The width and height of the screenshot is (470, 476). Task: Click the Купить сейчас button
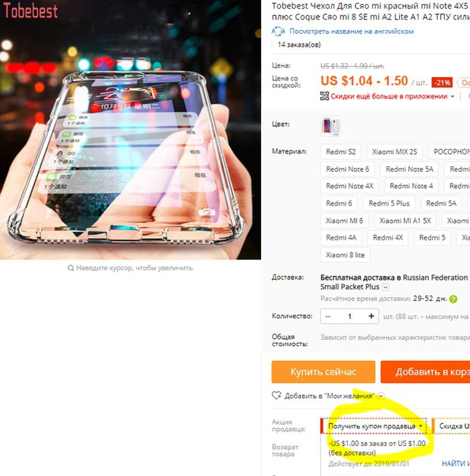pos(323,372)
